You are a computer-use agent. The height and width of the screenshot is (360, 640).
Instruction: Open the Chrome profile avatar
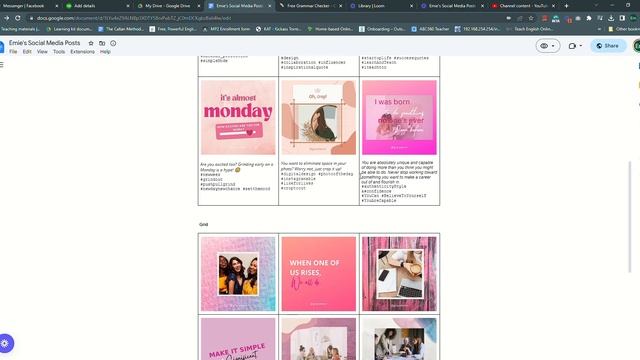click(633, 18)
